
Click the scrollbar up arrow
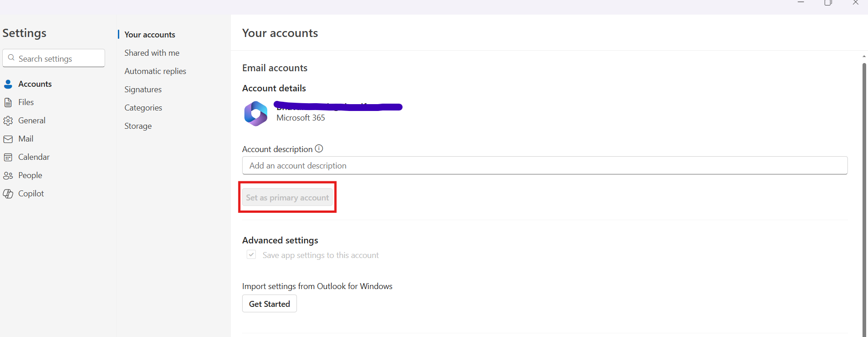tap(864, 56)
